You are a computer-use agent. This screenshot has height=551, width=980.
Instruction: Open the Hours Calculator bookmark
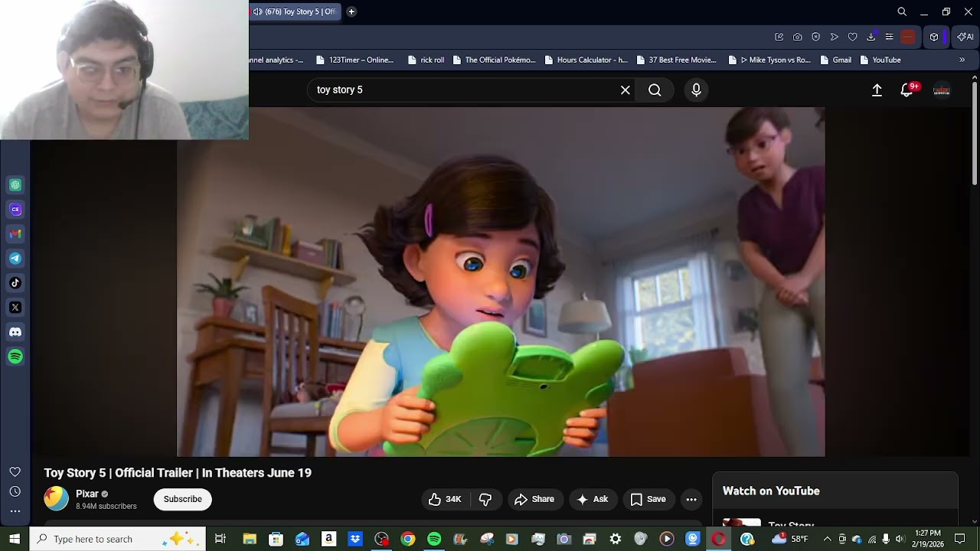pos(586,60)
